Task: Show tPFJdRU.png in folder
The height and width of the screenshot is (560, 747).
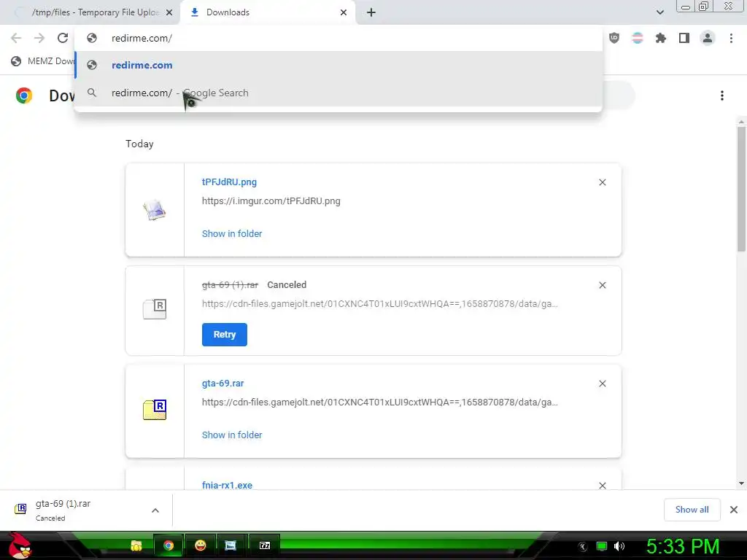Action: point(232,234)
